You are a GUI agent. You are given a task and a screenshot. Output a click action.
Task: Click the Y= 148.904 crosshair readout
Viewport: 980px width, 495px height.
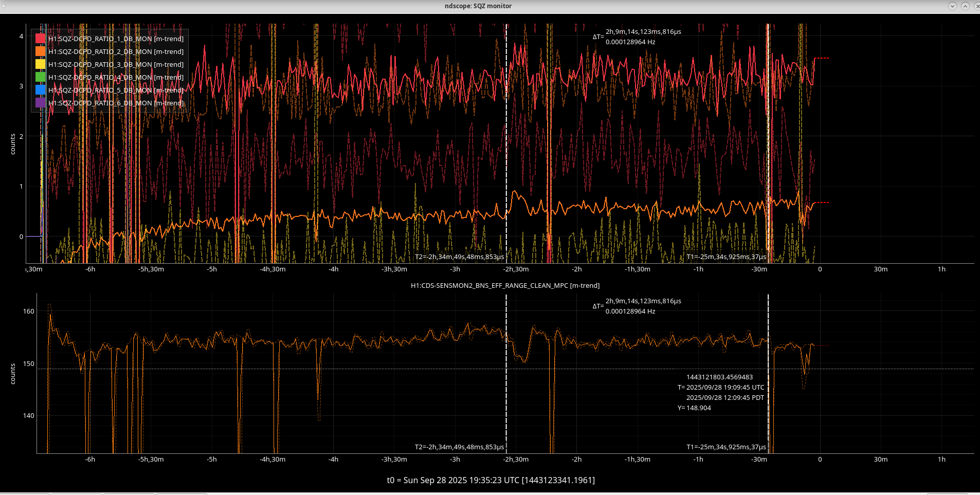(694, 408)
